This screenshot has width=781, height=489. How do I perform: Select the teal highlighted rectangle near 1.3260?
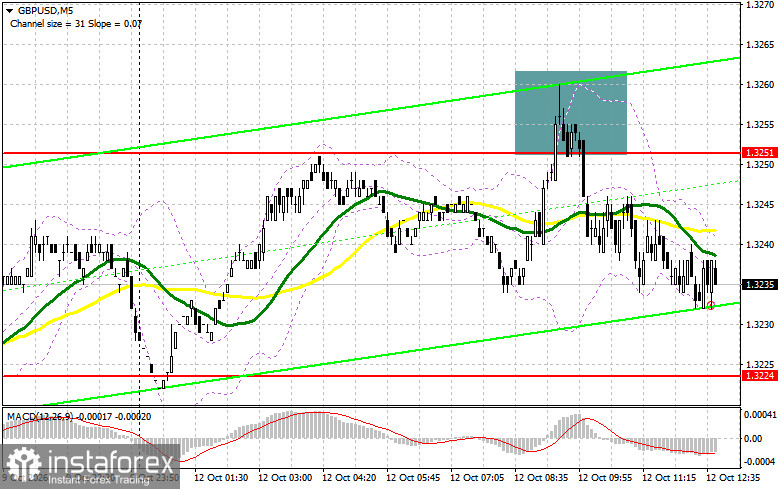(x=571, y=112)
